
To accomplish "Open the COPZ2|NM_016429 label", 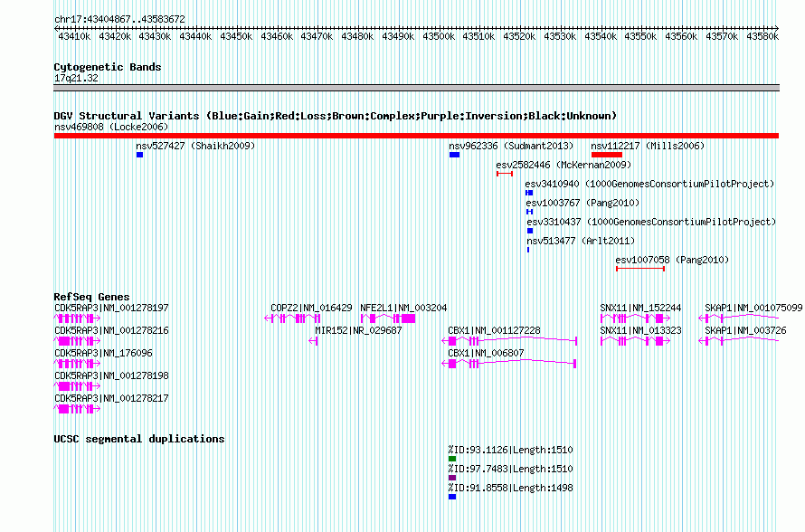I will click(x=312, y=309).
